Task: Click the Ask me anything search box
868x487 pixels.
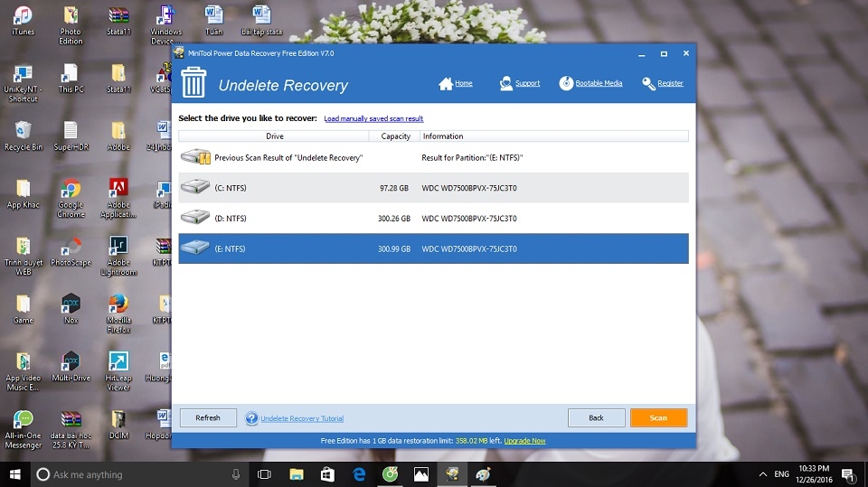Action: click(x=139, y=474)
